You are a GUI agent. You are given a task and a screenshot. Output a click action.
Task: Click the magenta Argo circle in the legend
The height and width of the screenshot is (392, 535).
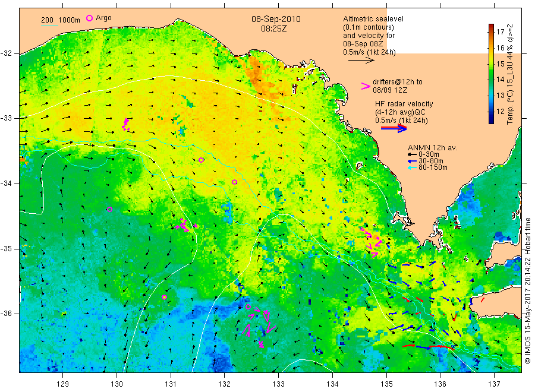pyautogui.click(x=89, y=18)
